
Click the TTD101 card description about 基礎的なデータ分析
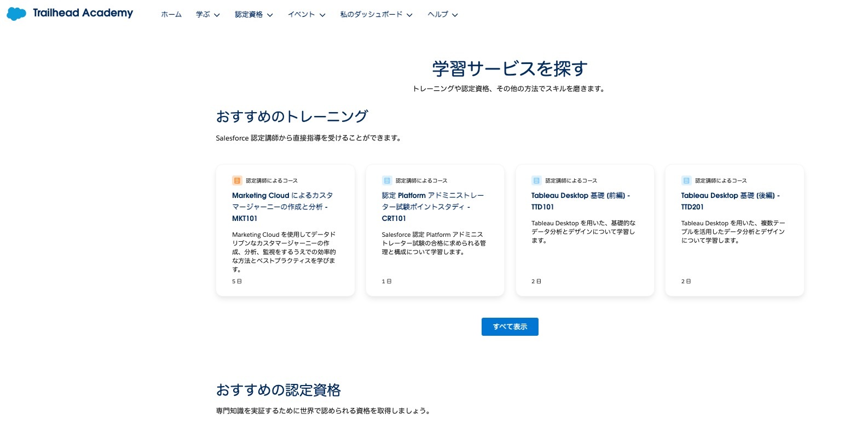583,232
